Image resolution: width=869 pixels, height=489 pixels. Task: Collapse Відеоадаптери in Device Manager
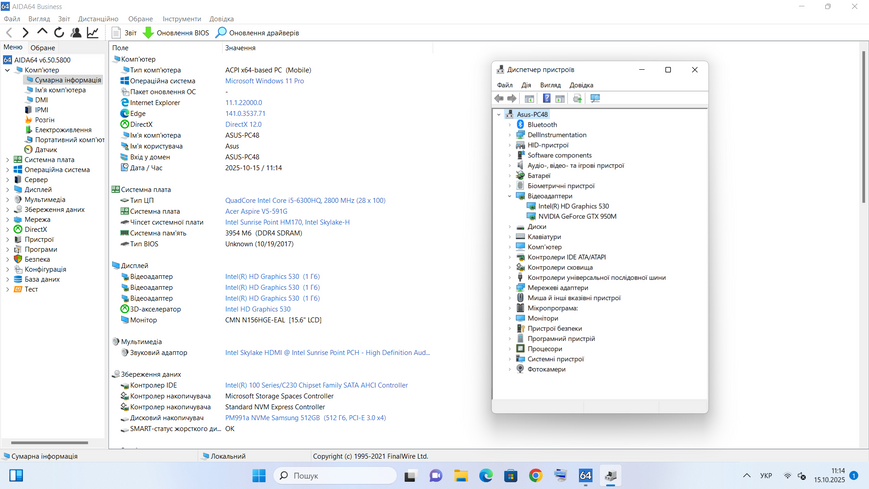click(510, 196)
